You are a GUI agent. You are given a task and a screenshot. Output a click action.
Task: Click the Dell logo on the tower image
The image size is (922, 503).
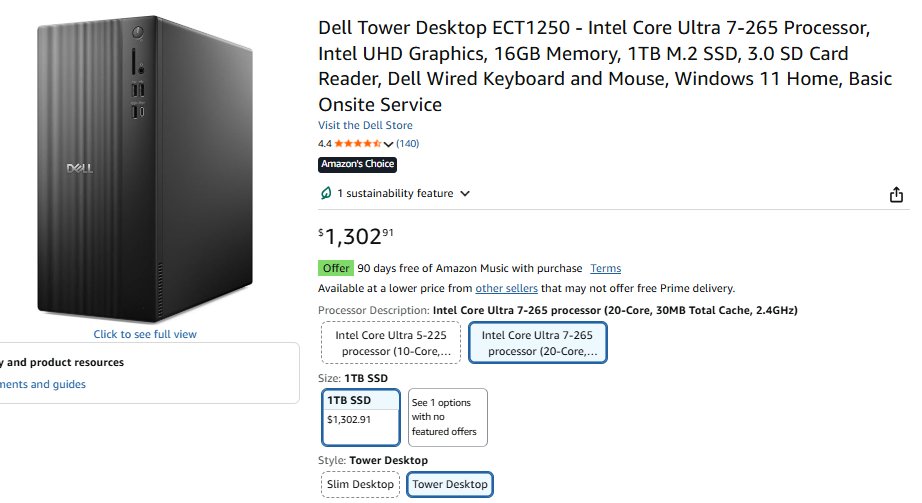[x=79, y=167]
